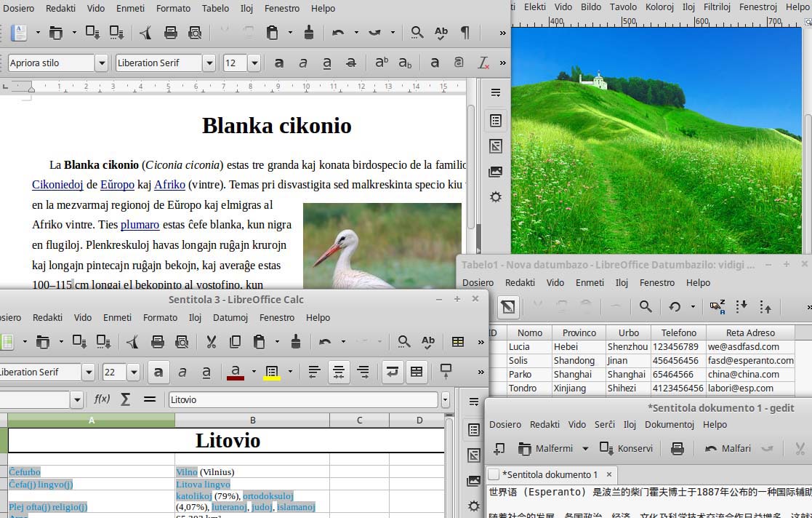Open the Serĉi menu in gedit
The height and width of the screenshot is (518, 812).
(x=604, y=424)
